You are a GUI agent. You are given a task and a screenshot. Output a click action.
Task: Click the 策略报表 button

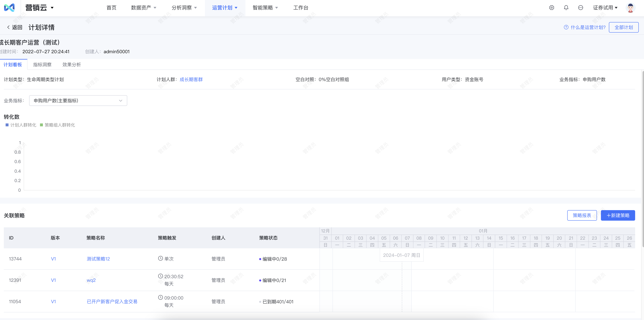pyautogui.click(x=582, y=215)
